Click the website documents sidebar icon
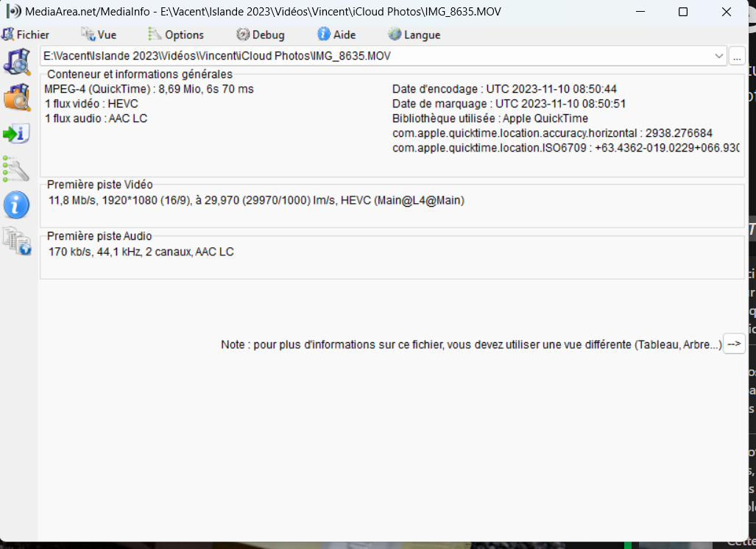The width and height of the screenshot is (756, 549). [18, 241]
